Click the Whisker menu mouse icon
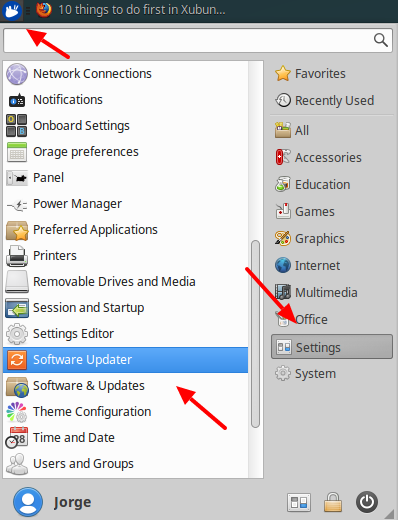Image resolution: width=398 pixels, height=520 pixels. pos(12,10)
